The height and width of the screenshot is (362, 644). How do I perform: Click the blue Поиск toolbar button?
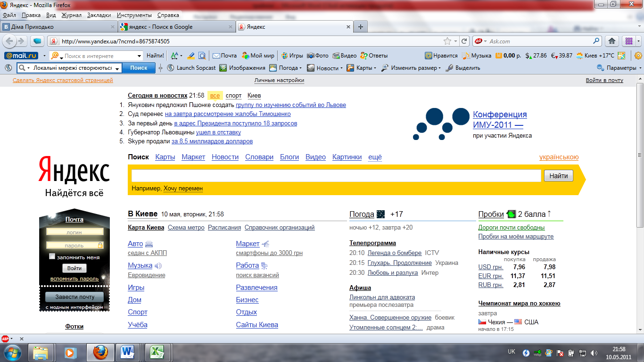[139, 68]
